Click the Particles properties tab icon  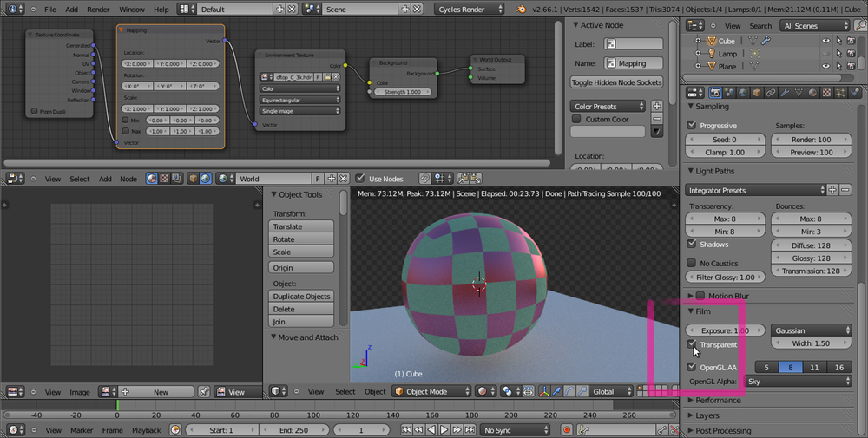pyautogui.click(x=840, y=93)
